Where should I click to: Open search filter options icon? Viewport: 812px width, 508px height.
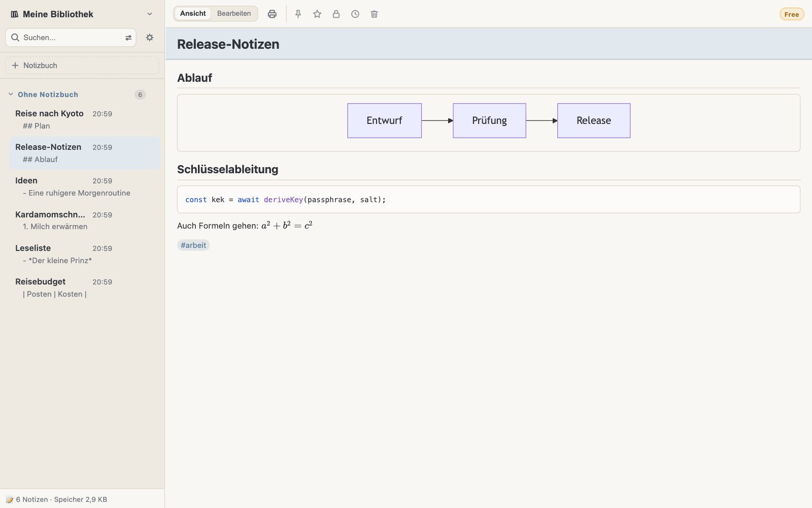(x=128, y=38)
